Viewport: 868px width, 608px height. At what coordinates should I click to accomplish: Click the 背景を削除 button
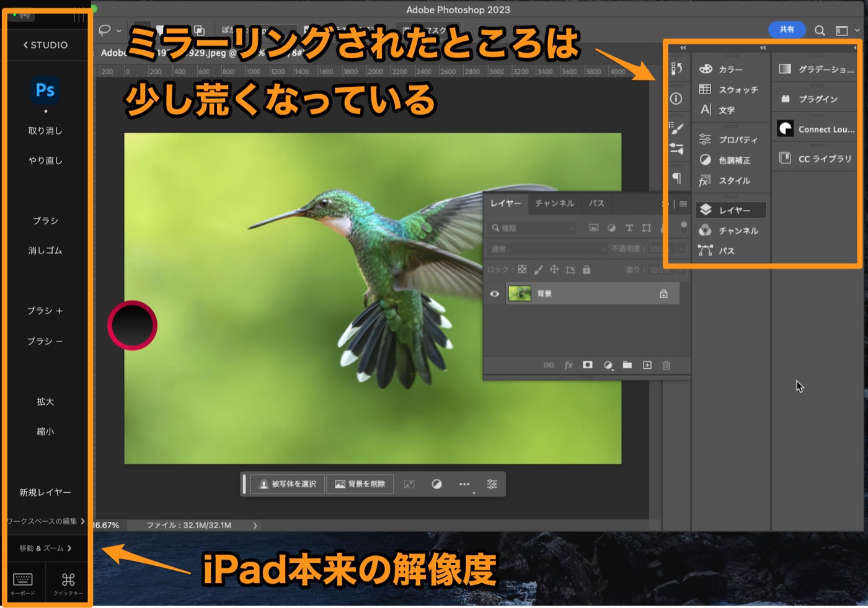click(x=360, y=484)
